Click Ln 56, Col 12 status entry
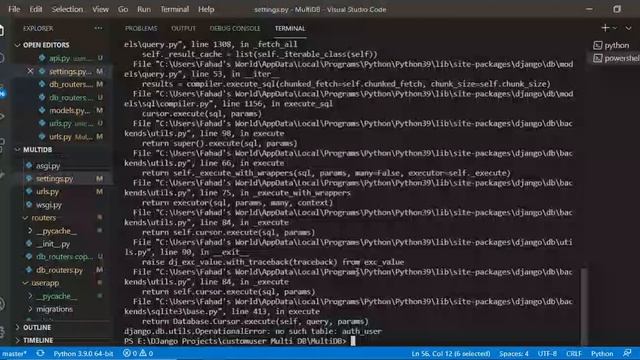 tap(451, 353)
